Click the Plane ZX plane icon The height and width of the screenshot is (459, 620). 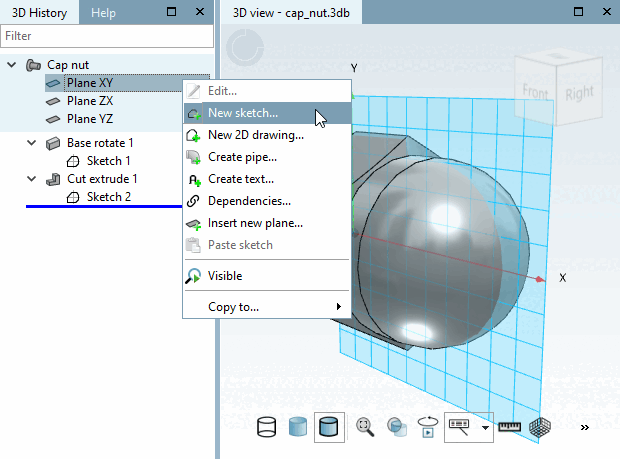(x=53, y=102)
